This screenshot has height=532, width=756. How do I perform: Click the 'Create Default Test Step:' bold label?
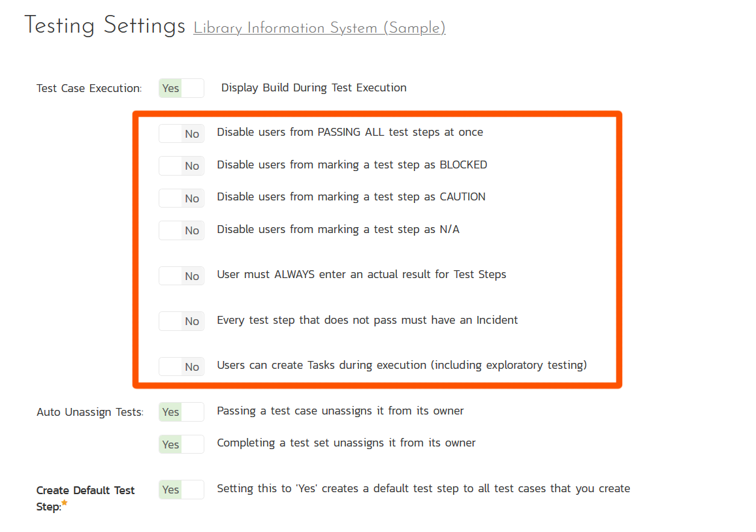coord(85,491)
